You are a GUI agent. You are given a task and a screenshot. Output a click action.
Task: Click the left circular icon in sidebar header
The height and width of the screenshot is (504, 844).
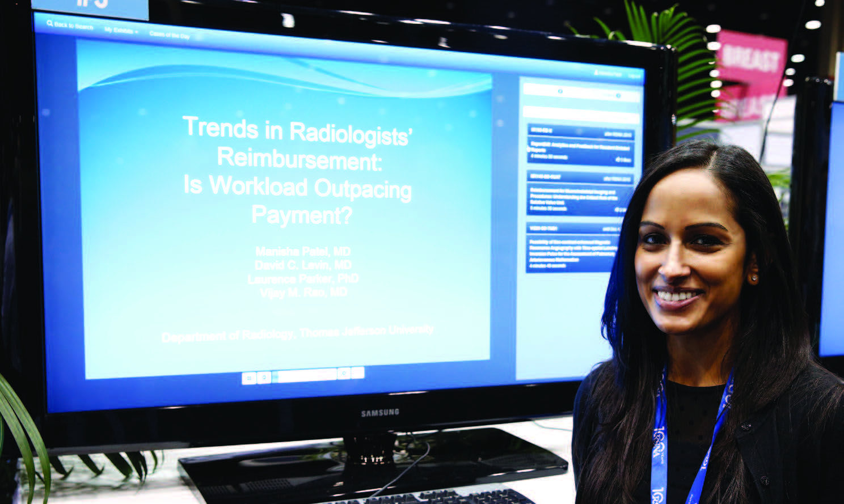(560, 91)
